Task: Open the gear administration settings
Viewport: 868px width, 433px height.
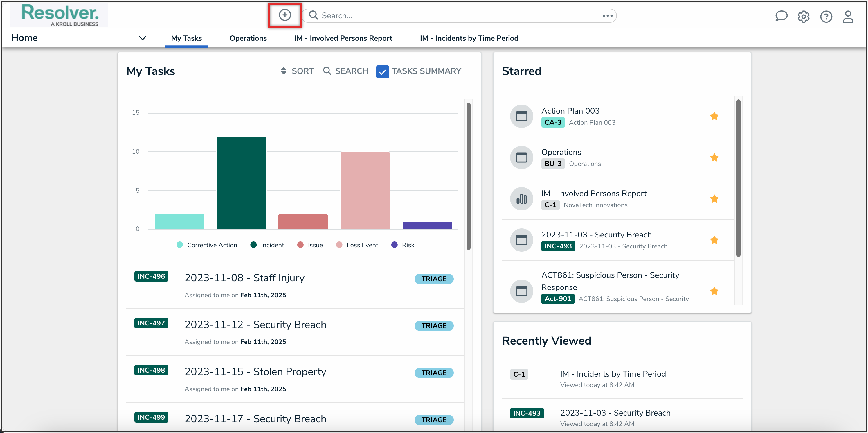Action: coord(803,16)
